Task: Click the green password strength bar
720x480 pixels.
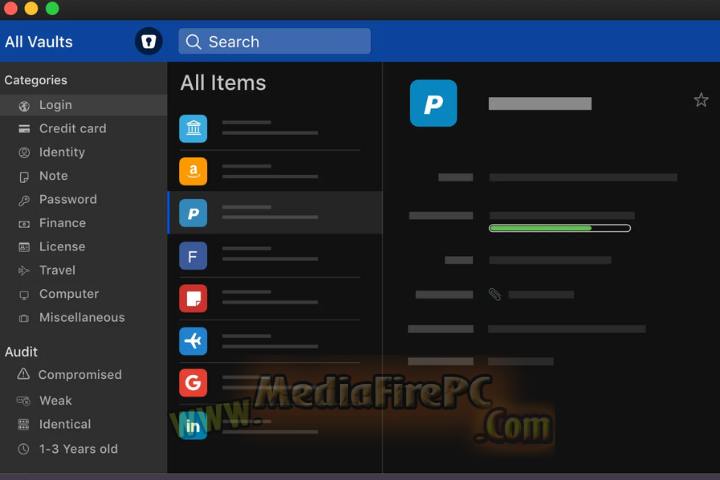Action: coord(559,228)
